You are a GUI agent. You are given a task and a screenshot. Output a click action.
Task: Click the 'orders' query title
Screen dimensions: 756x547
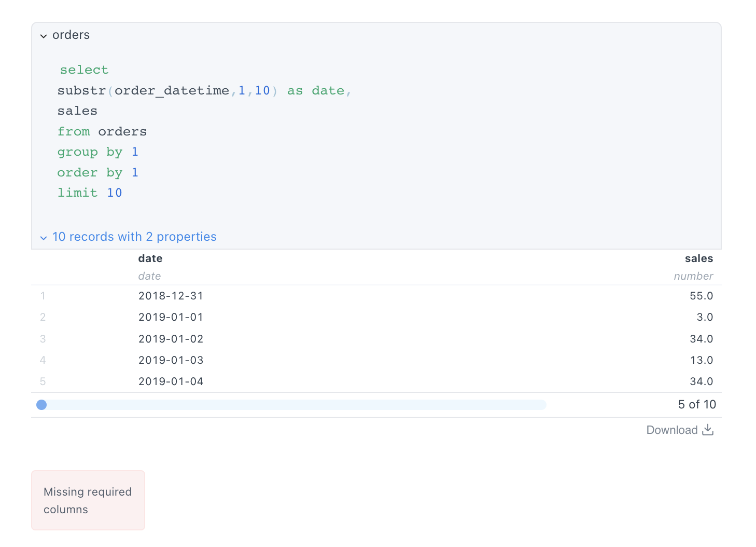71,35
